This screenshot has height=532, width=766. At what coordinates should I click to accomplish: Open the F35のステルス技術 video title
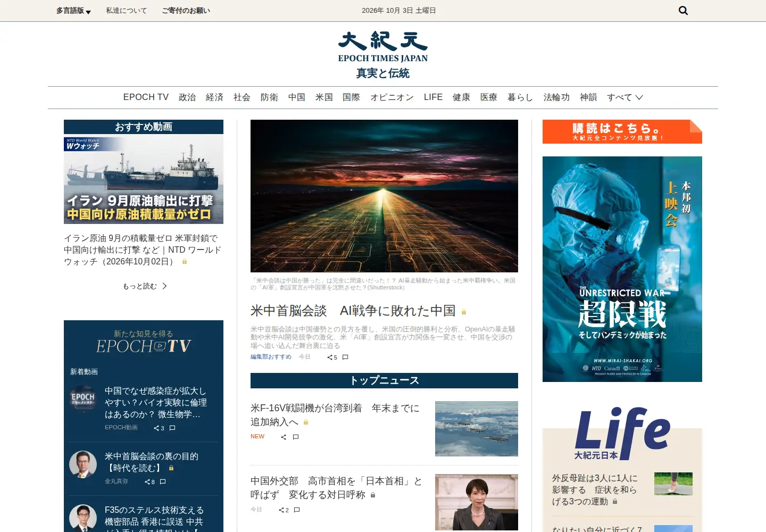click(x=154, y=519)
